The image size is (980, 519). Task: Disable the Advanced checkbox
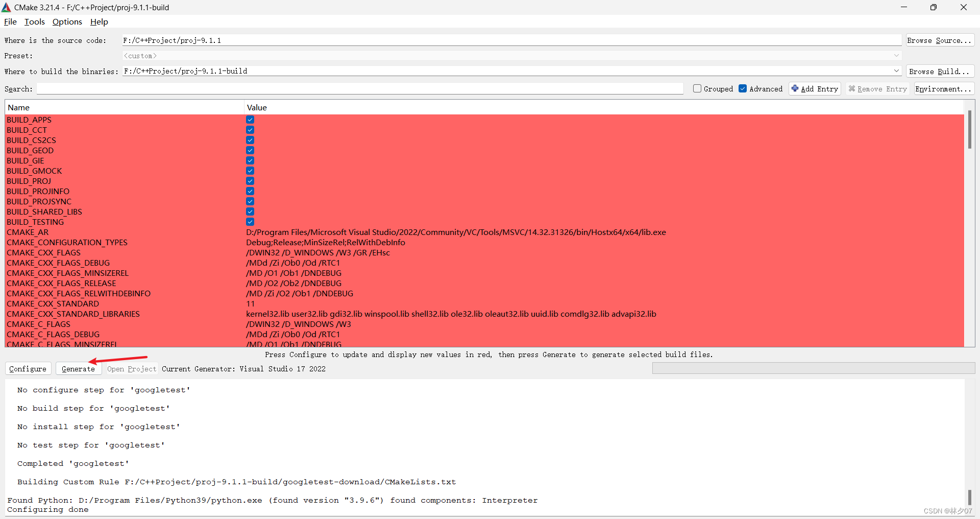(743, 88)
